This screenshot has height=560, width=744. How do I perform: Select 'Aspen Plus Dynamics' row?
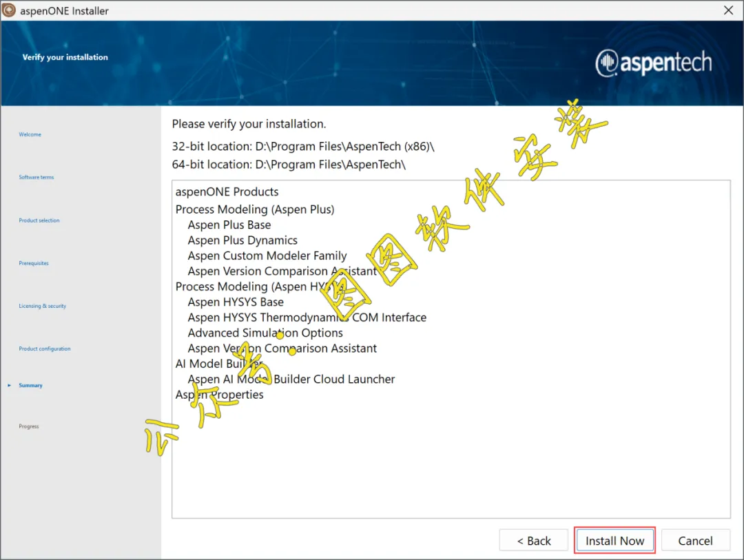[242, 240]
